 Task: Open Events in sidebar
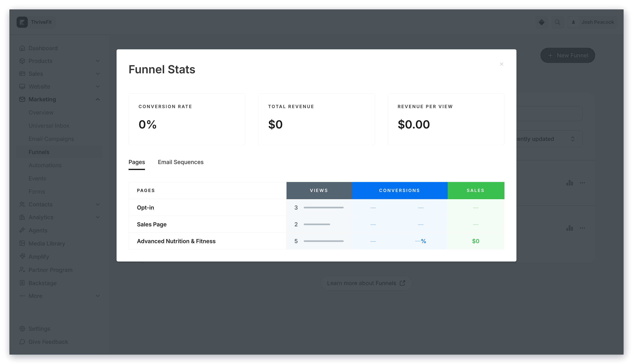tap(37, 178)
